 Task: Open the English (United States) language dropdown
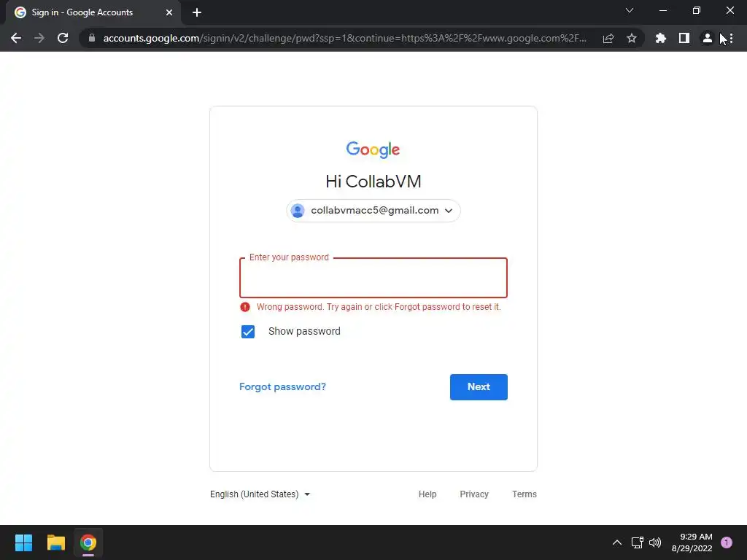coord(260,494)
